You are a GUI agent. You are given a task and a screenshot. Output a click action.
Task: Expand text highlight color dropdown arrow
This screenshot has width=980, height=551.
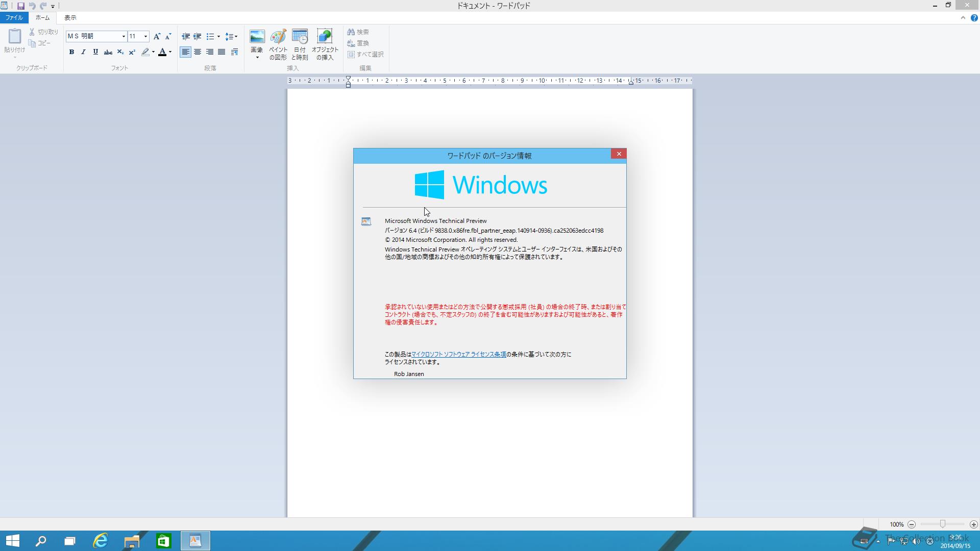(153, 52)
